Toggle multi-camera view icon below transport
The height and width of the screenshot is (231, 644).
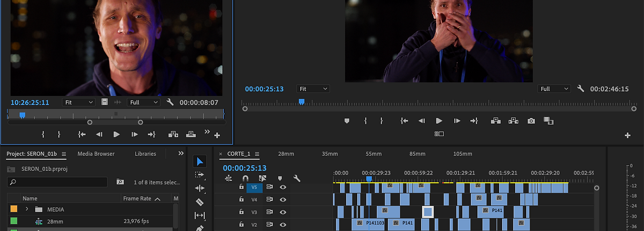click(439, 133)
